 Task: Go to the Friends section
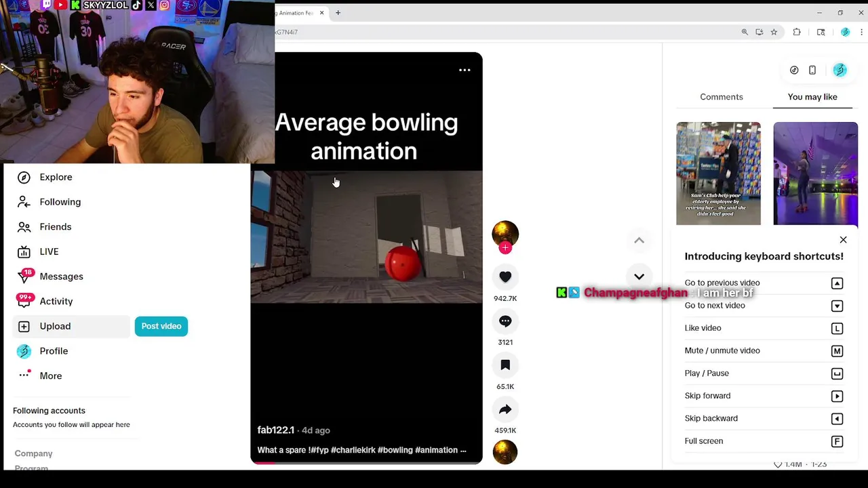(56, 227)
